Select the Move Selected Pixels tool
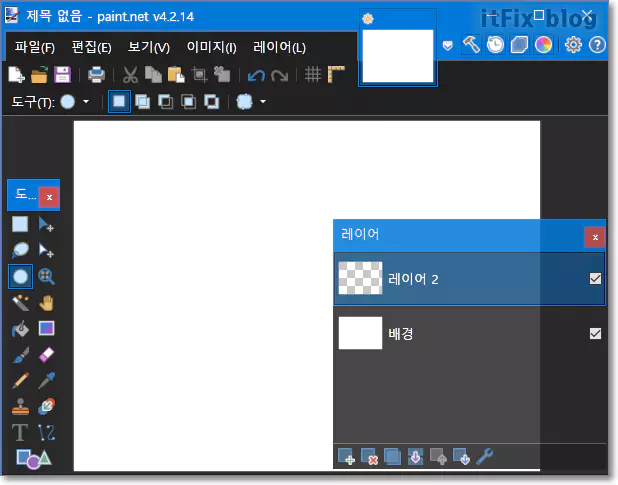Screen dimensions: 618x485 pos(46,224)
